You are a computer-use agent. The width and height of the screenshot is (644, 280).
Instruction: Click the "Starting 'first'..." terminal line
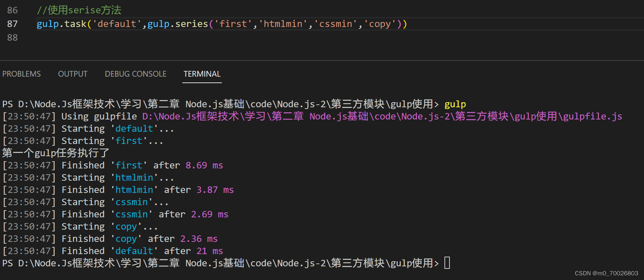(83, 141)
